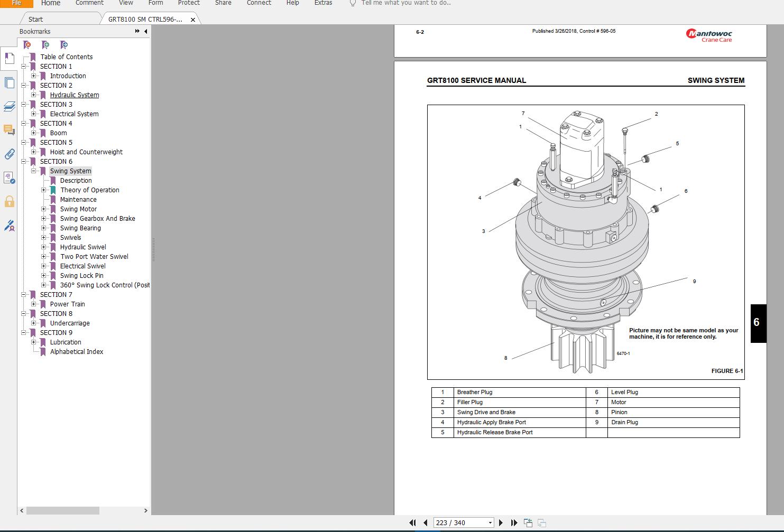
Task: Expand the Theory of Operation bookmark
Action: (x=44, y=190)
